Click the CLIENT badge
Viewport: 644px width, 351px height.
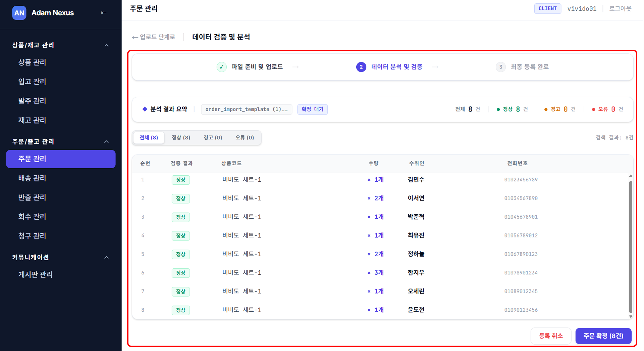547,9
